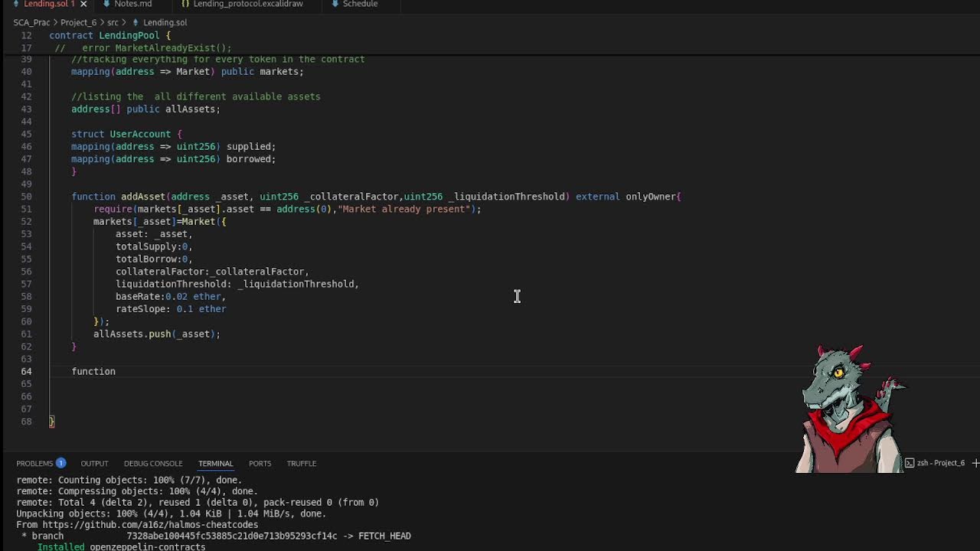Viewport: 980px width, 551px height.
Task: Open the Ports panel tab
Action: point(260,463)
